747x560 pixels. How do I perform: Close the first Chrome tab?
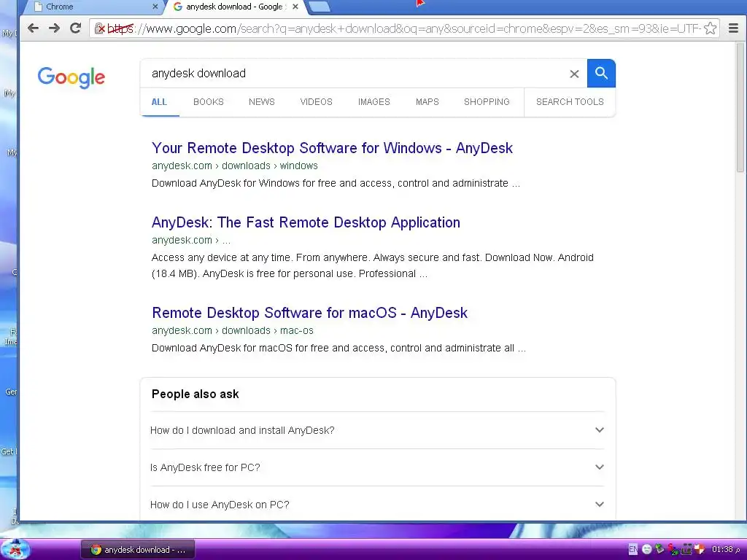click(155, 7)
